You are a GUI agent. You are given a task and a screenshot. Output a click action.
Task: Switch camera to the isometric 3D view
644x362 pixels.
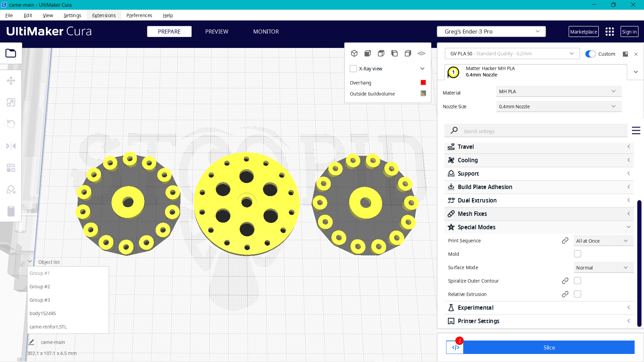pyautogui.click(x=354, y=53)
